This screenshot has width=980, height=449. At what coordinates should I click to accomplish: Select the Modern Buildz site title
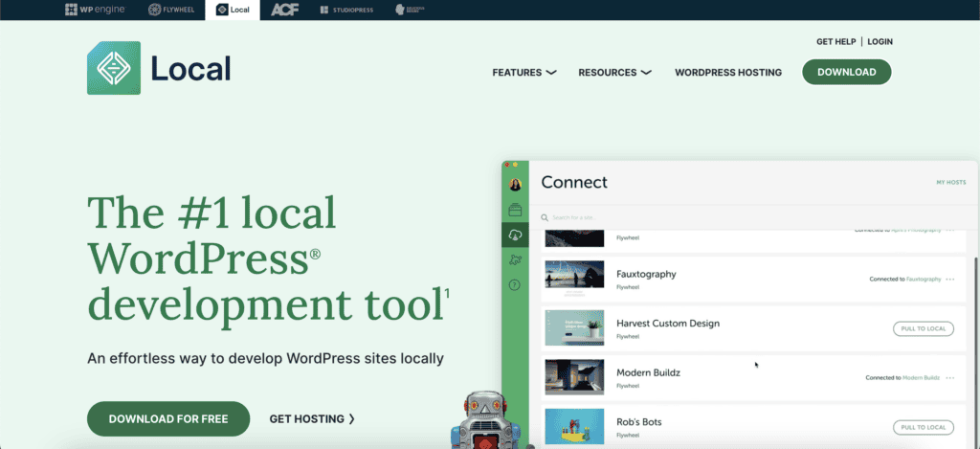pos(648,372)
